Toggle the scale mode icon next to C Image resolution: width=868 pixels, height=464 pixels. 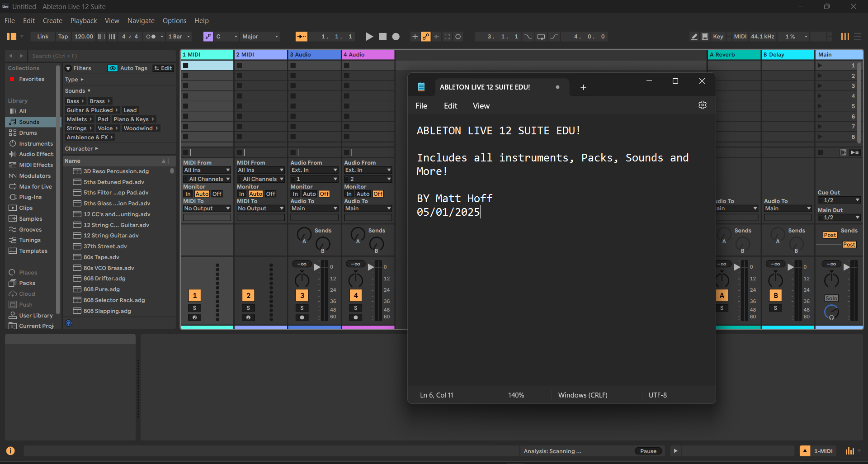(x=208, y=37)
